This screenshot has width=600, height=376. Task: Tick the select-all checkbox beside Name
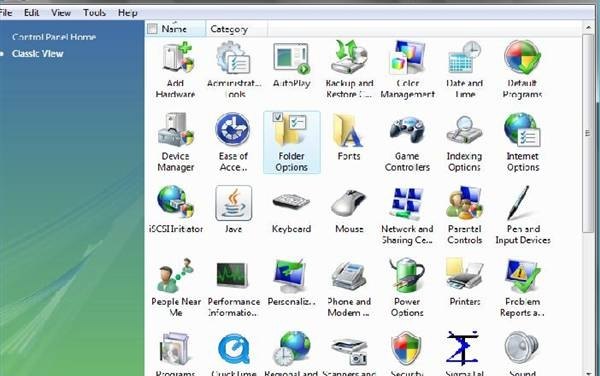click(x=152, y=29)
